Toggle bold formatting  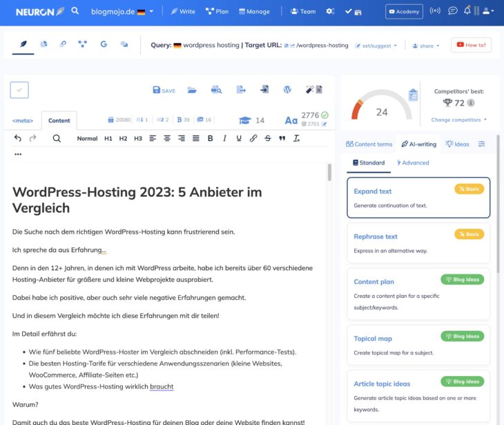210,138
